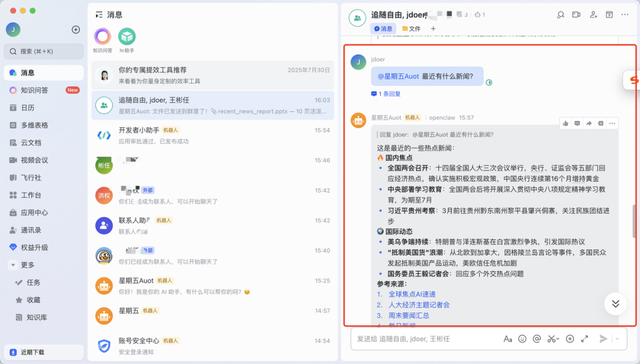Take a screenshot with the scissors icon
640x364 pixels.
click(x=551, y=339)
